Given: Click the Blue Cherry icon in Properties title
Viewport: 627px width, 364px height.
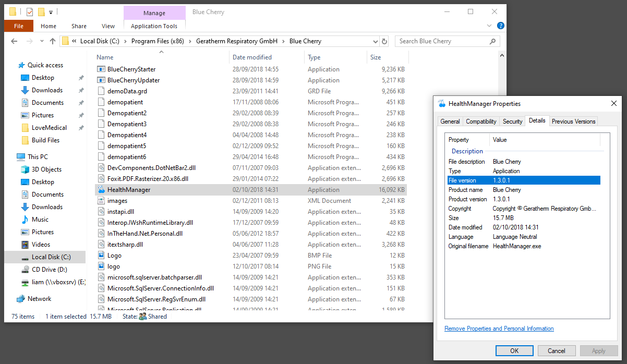Looking at the screenshot, I should coord(442,103).
